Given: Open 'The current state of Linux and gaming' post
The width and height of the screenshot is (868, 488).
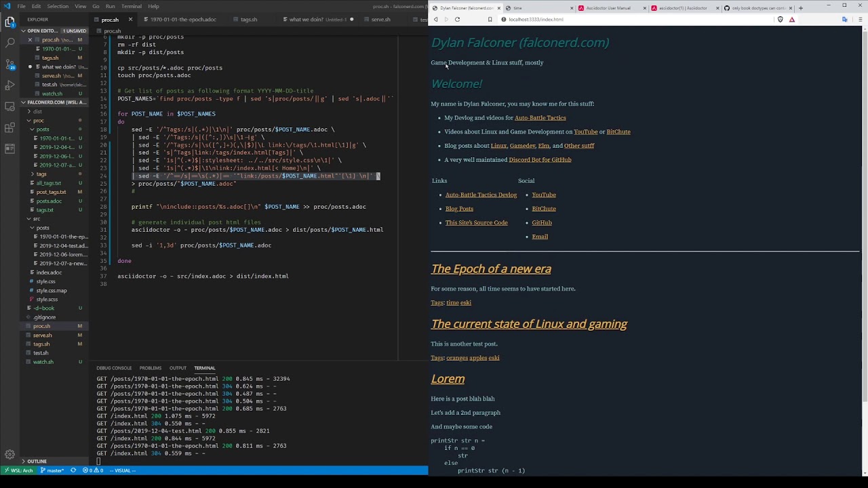Looking at the screenshot, I should point(529,324).
